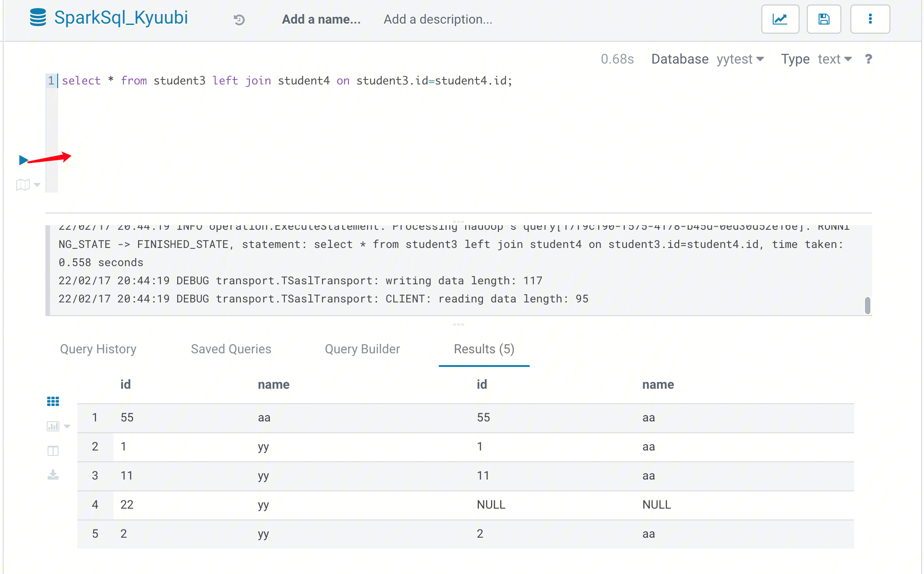This screenshot has width=924, height=574.
Task: Click the Add a description field
Action: tap(437, 20)
